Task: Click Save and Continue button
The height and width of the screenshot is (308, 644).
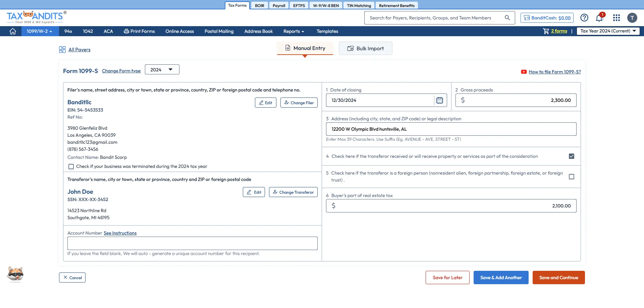Action: [559, 278]
